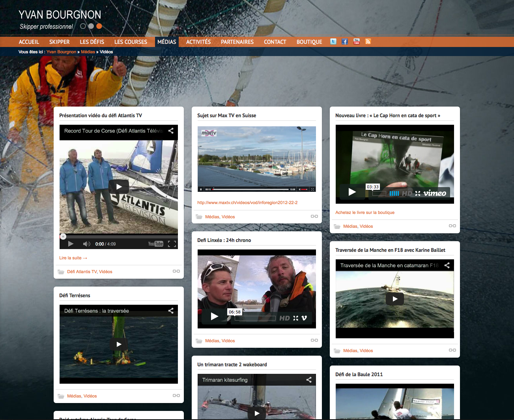
Task: Open the LES COURSES menu
Action: (x=131, y=42)
